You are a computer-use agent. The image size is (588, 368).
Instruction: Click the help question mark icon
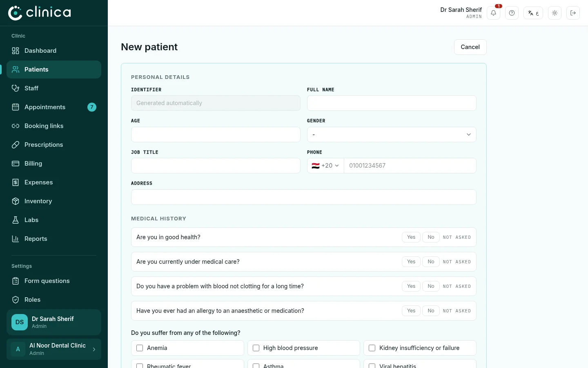[512, 13]
